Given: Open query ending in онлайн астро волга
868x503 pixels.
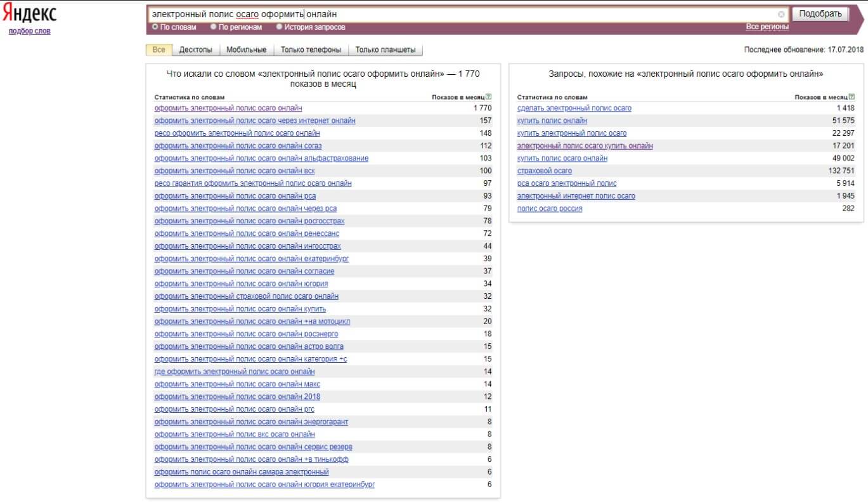Looking at the screenshot, I should click(x=249, y=346).
